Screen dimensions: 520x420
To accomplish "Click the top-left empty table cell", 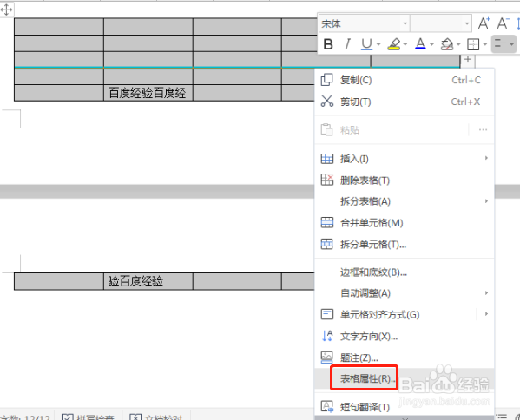I will pyautogui.click(x=59, y=27).
